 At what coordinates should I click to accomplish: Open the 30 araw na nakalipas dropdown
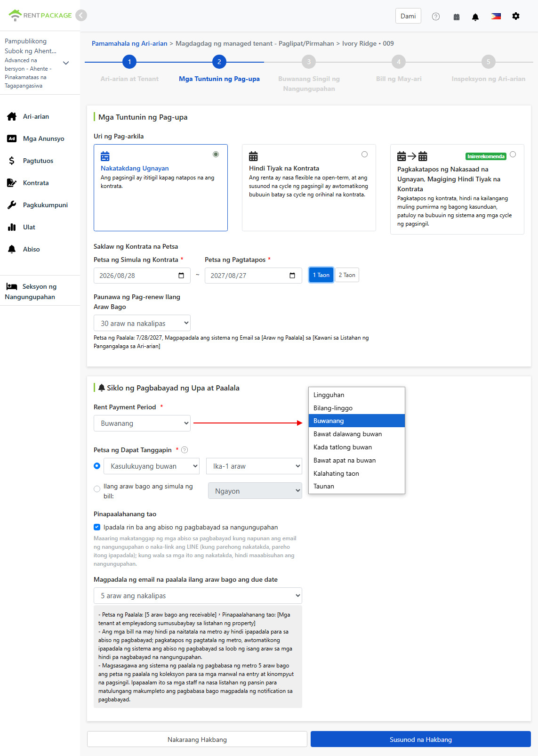tap(142, 323)
